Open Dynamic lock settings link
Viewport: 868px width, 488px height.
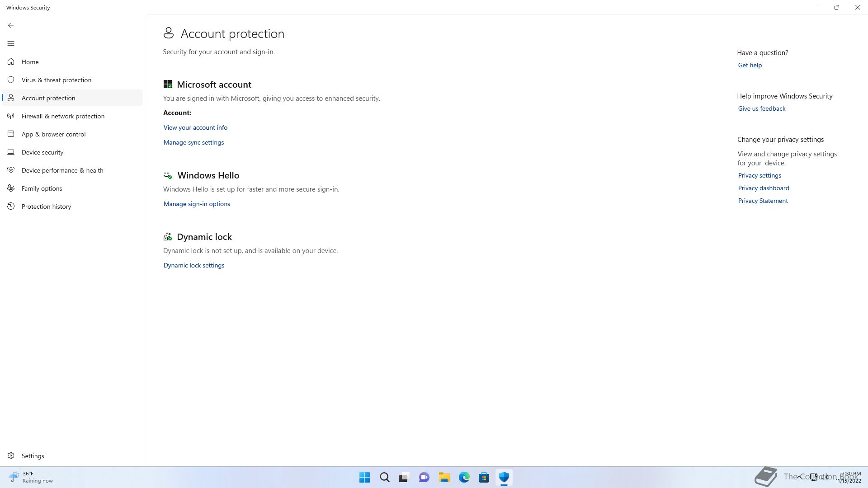point(194,265)
